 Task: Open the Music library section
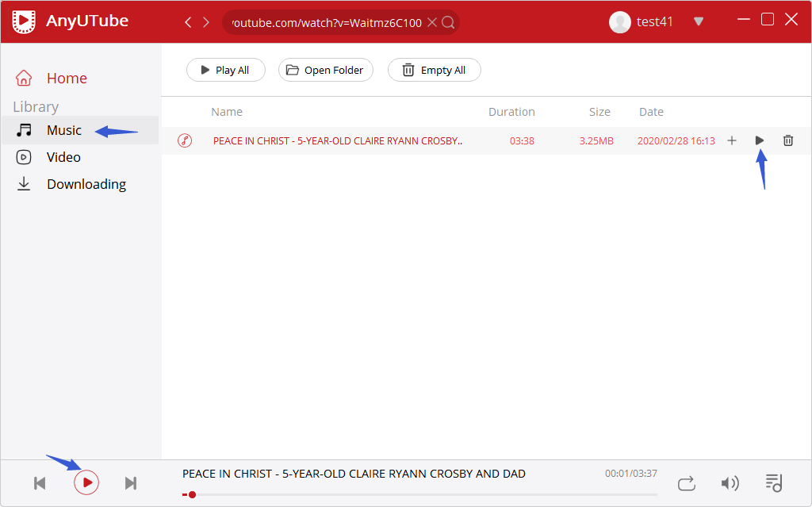(x=80, y=130)
